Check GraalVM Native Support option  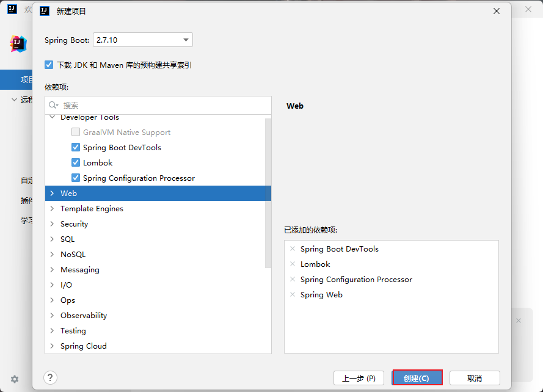(x=76, y=132)
